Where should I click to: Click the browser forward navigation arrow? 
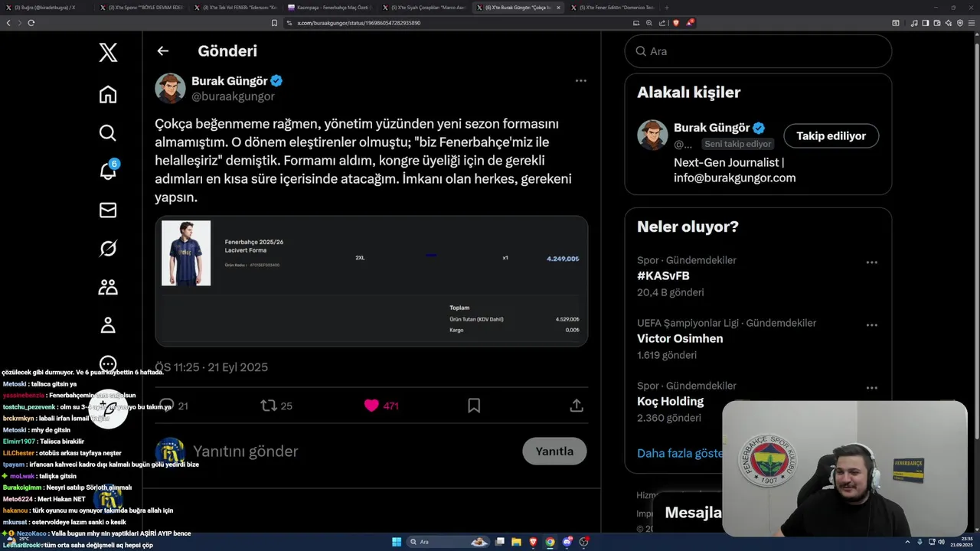(20, 23)
